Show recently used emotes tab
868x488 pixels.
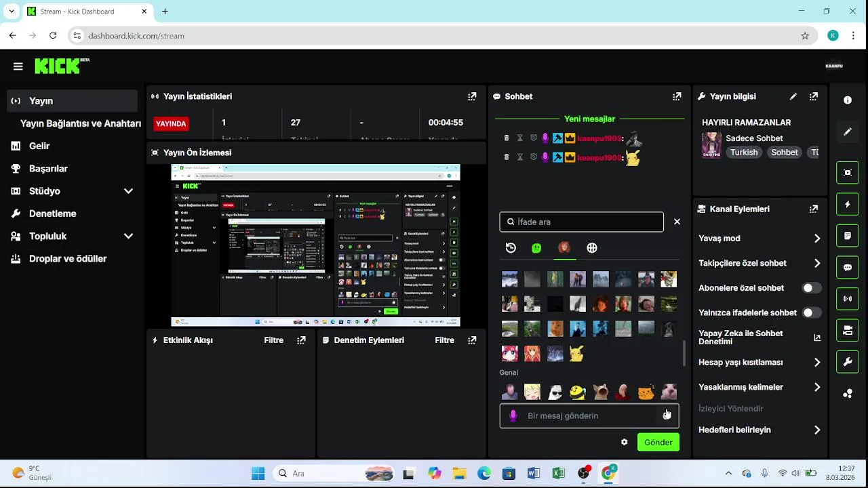coord(511,248)
